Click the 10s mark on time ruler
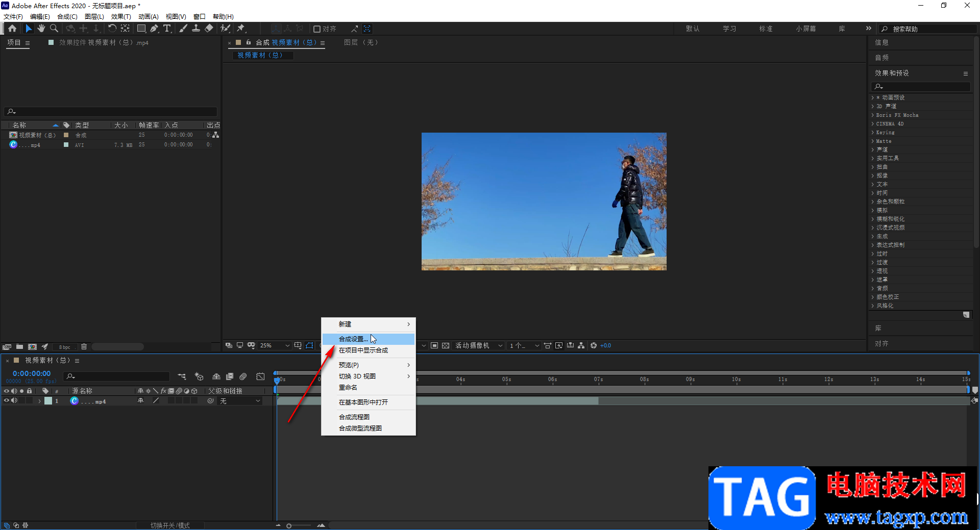The image size is (980, 530). [x=736, y=379]
